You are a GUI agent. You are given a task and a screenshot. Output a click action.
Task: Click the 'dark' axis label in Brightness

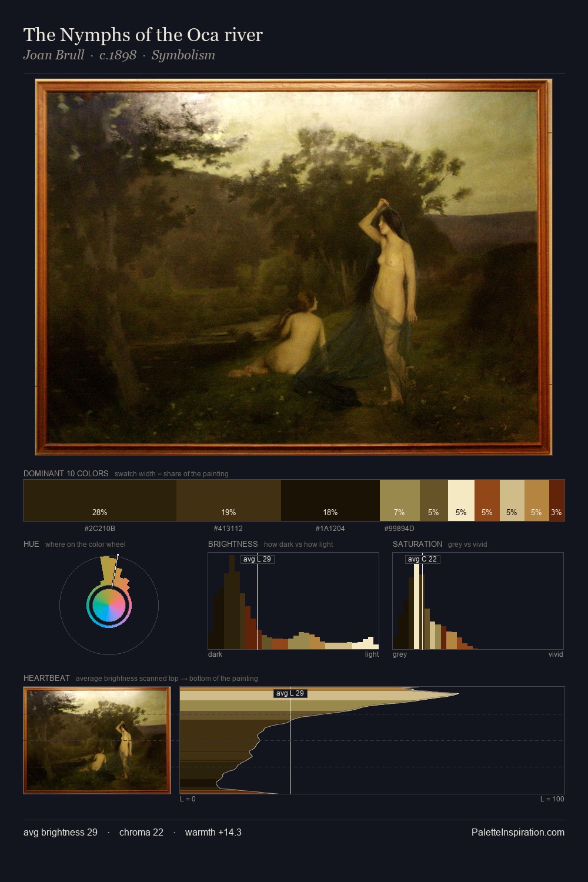pyautogui.click(x=215, y=654)
